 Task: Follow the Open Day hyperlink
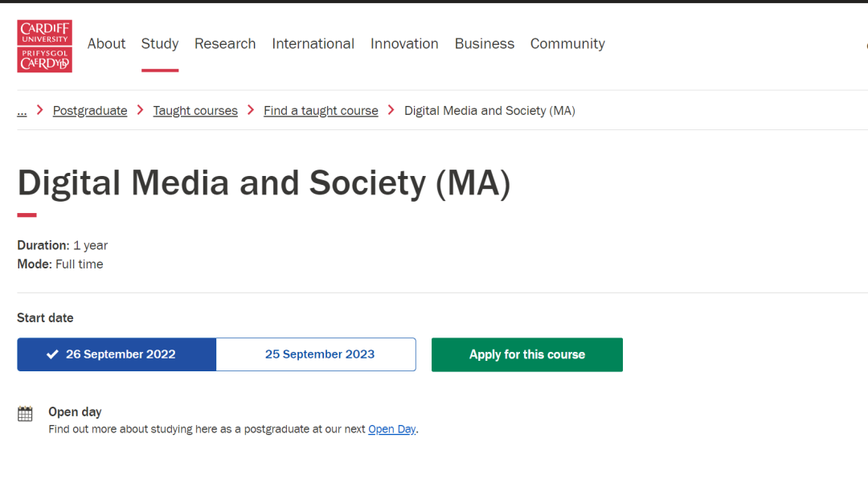point(391,429)
